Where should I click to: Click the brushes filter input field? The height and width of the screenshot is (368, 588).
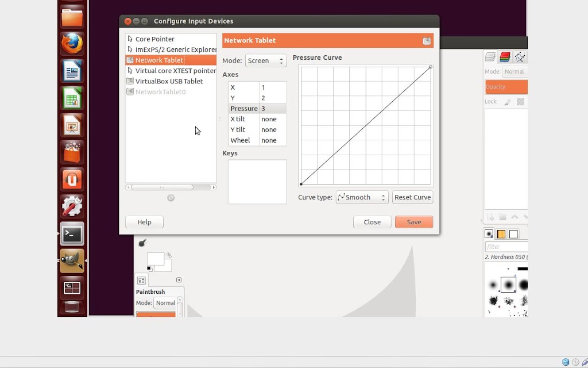[506, 247]
